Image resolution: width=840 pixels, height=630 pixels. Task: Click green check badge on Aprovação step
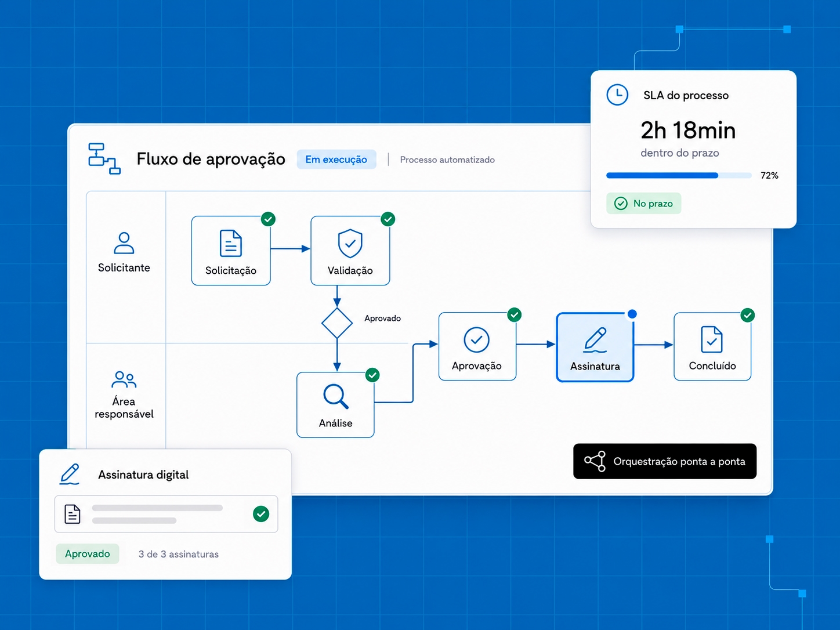pyautogui.click(x=515, y=315)
